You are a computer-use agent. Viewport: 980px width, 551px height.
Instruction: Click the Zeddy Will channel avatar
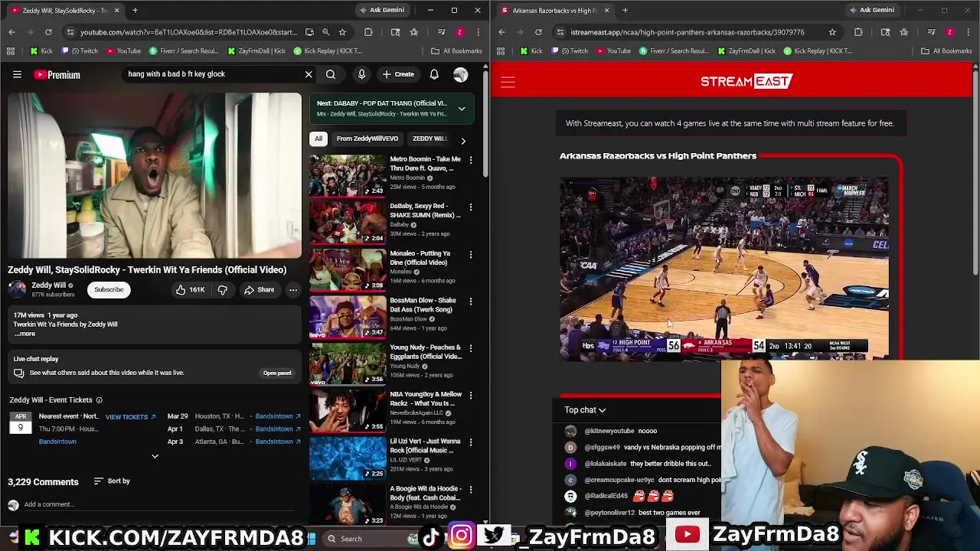17,289
